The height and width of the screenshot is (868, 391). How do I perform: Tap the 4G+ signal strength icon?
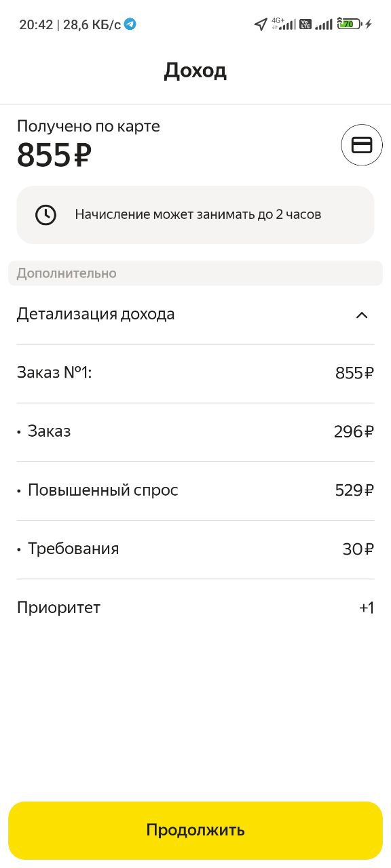(284, 24)
